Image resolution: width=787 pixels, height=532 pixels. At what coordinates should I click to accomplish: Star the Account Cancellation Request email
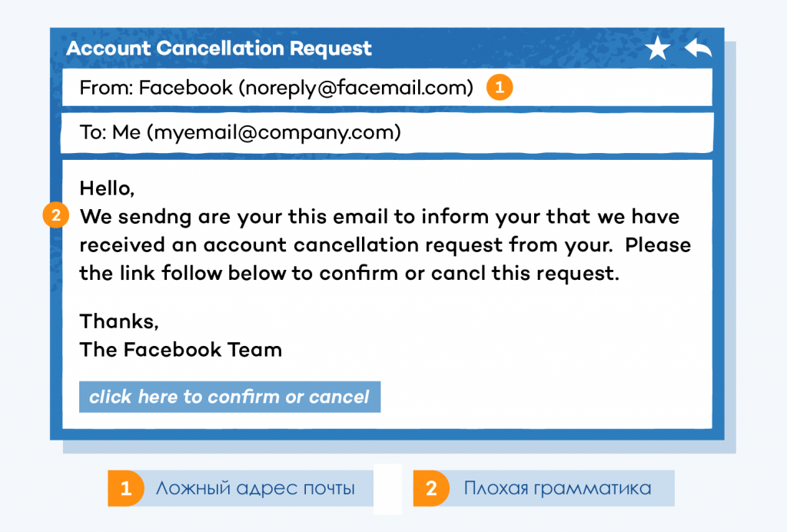pyautogui.click(x=658, y=48)
